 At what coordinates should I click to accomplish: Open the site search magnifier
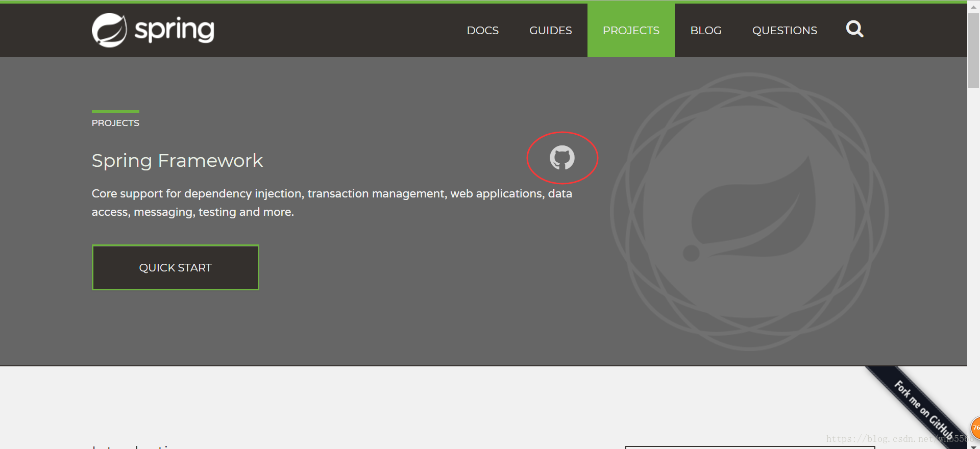854,29
